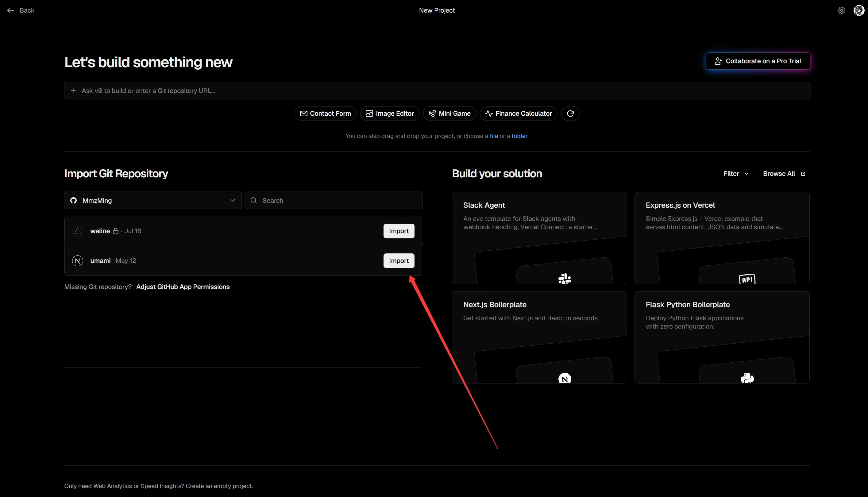Click the waline project icon

click(x=78, y=231)
